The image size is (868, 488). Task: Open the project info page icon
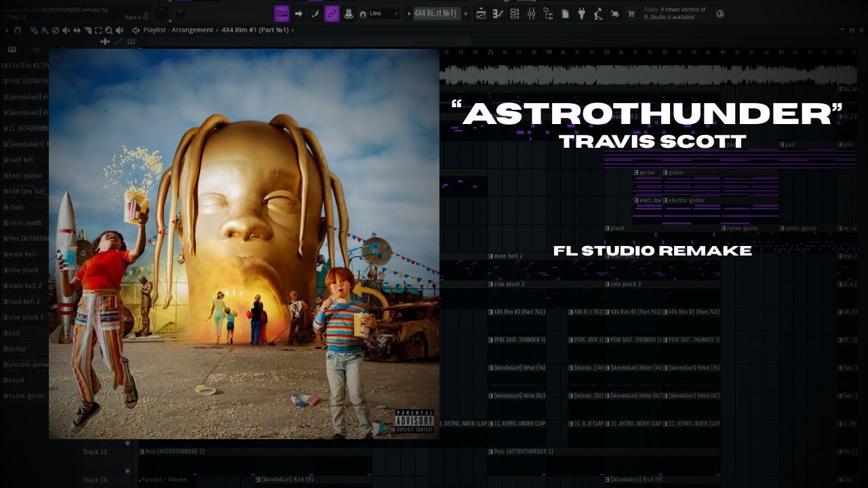[565, 14]
